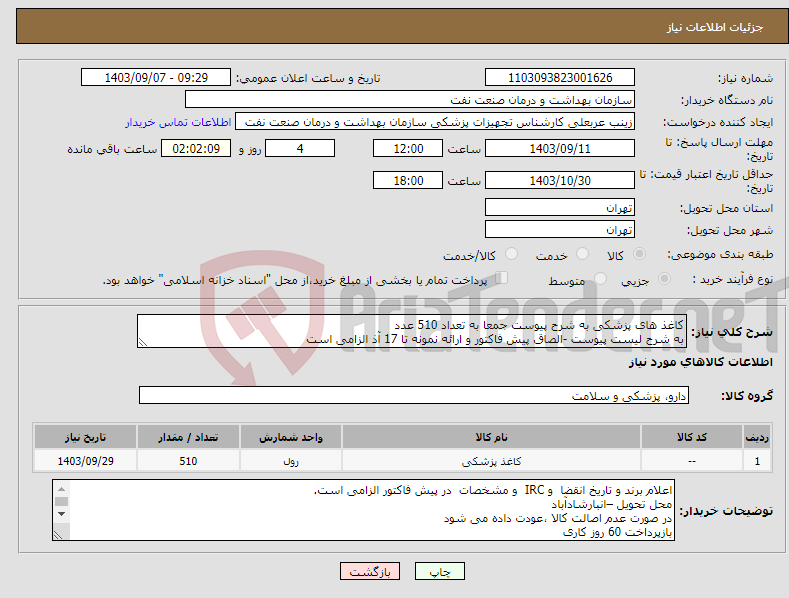Open اطلاعات تماس خریدار link

pyautogui.click(x=178, y=122)
